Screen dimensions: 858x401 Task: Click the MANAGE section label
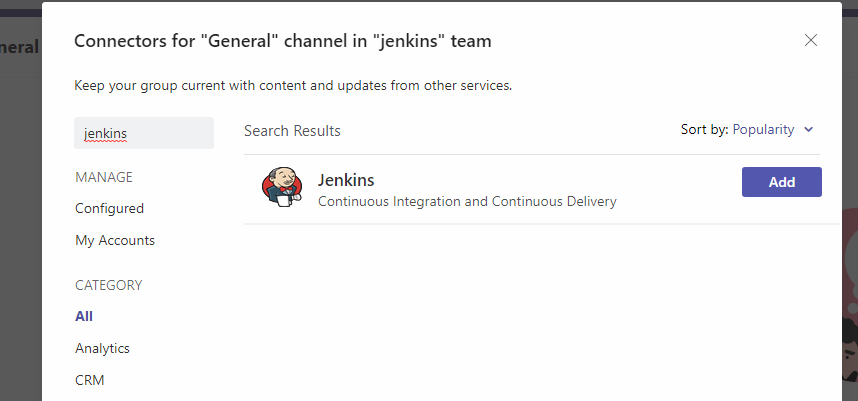tap(104, 177)
